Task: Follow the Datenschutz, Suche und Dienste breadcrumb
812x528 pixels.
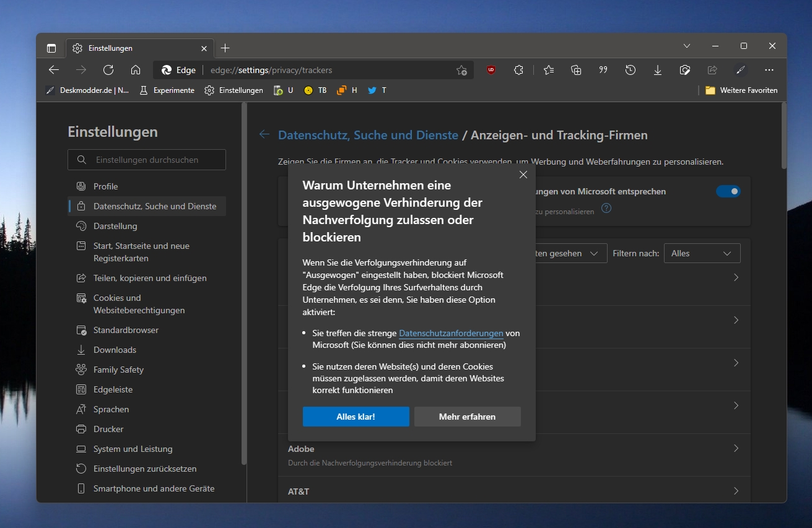Action: click(368, 135)
